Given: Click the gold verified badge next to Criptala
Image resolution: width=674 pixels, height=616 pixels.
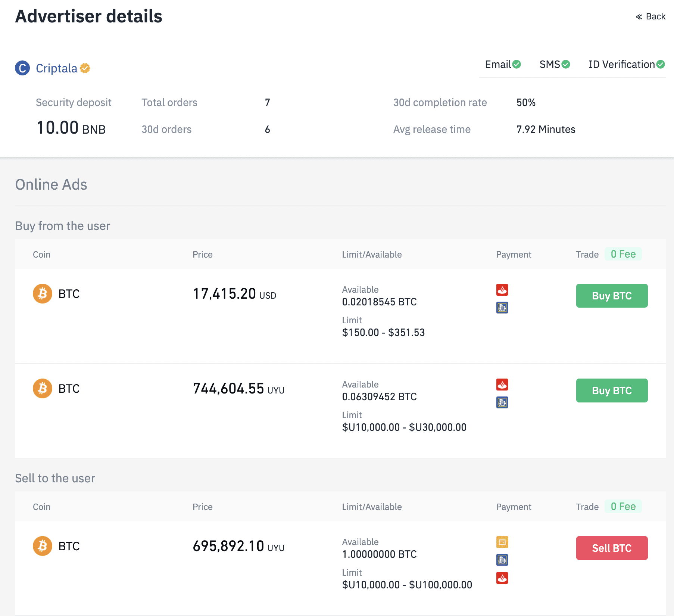Looking at the screenshot, I should tap(85, 68).
